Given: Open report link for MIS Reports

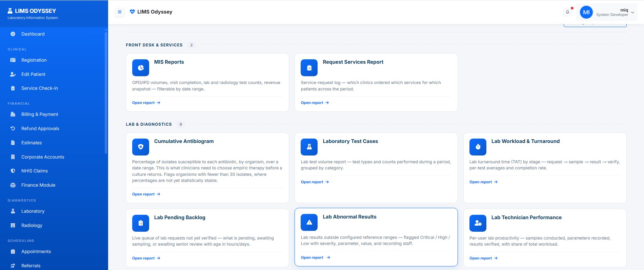Looking at the screenshot, I should [x=146, y=103].
